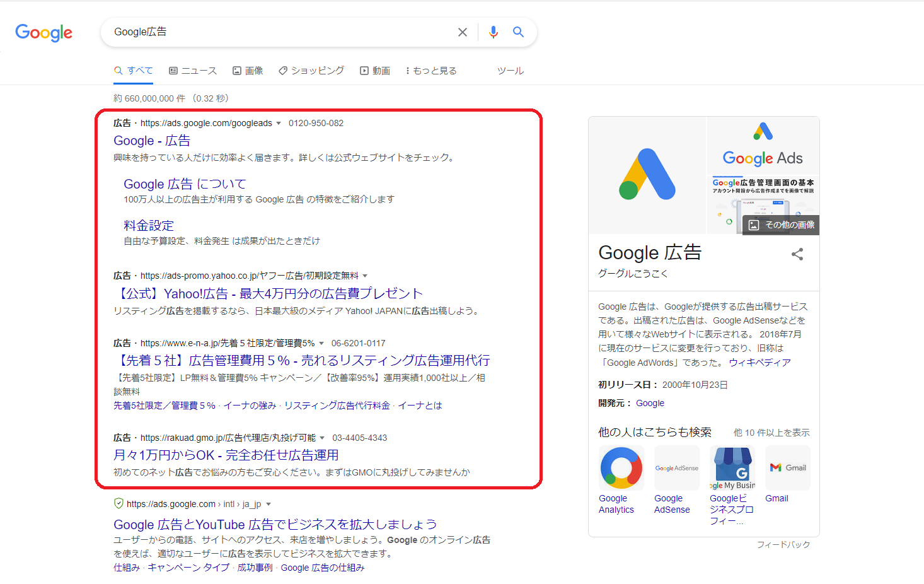View the large Google Ads logo image
The image size is (924, 584).
point(647,175)
